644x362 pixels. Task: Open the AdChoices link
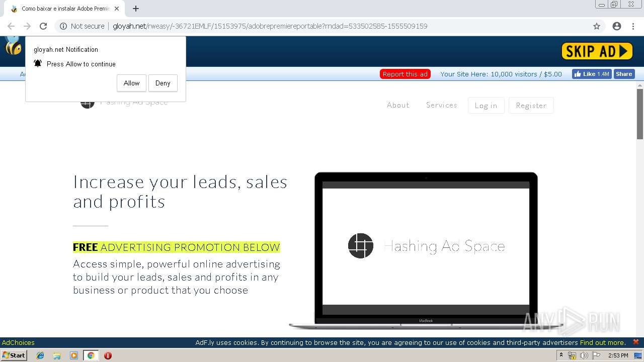click(x=18, y=342)
